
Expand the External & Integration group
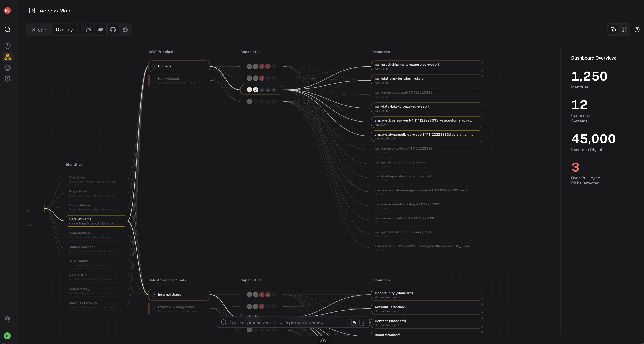click(x=154, y=309)
